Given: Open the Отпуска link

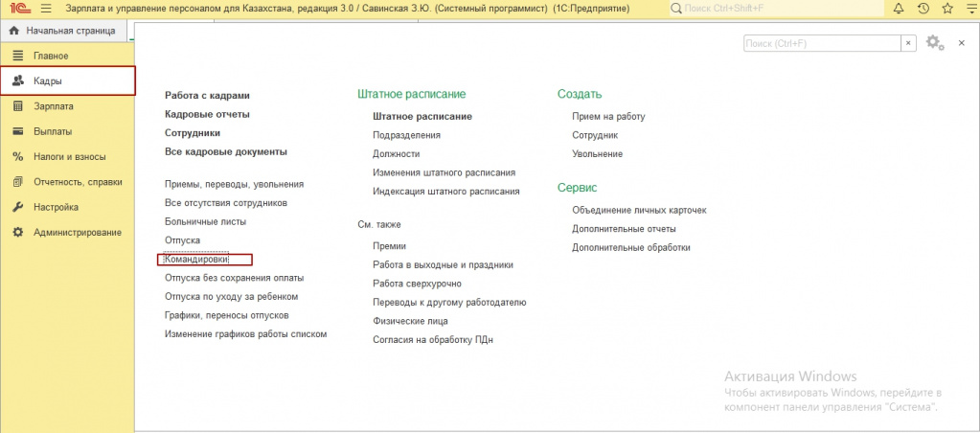Looking at the screenshot, I should [182, 240].
